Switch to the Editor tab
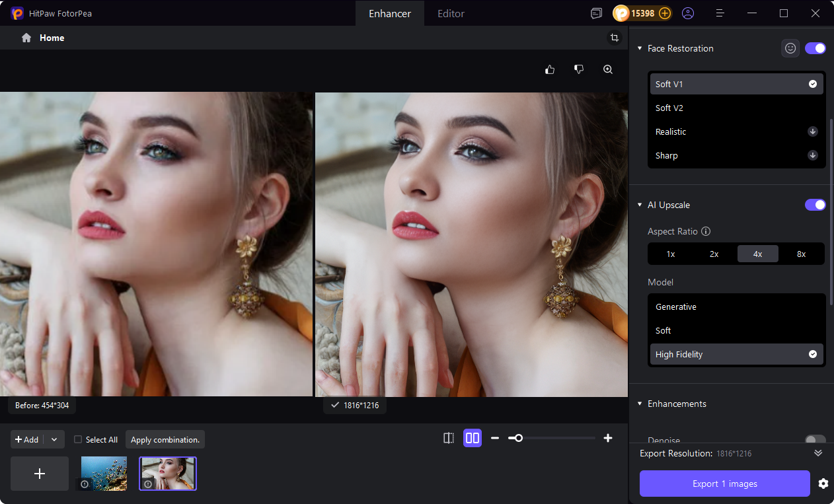The image size is (834, 504). (450, 13)
